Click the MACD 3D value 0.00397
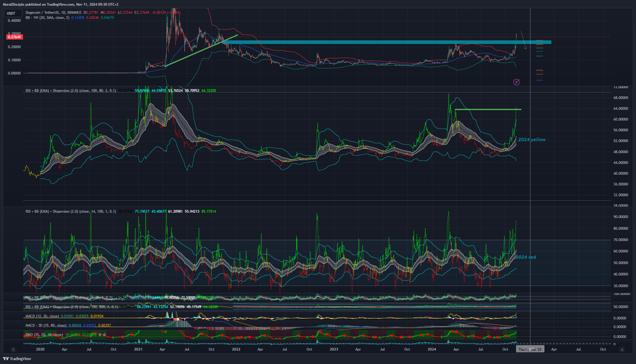 [104, 325]
